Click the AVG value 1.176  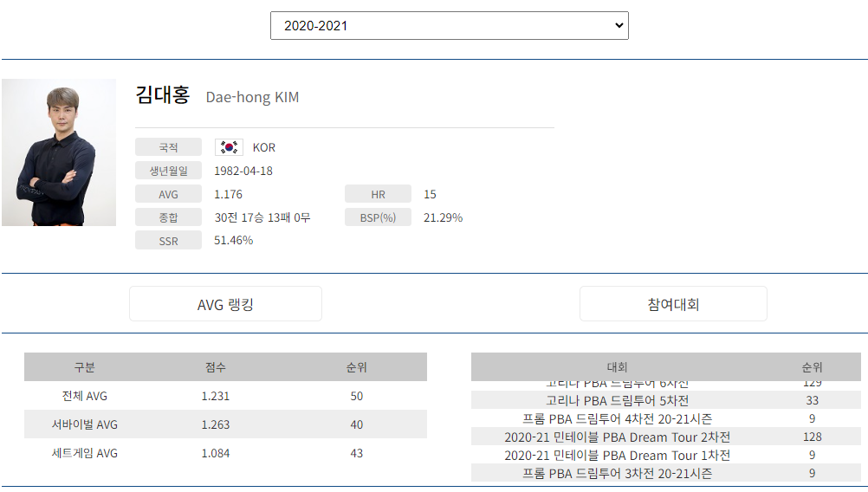[x=228, y=194]
